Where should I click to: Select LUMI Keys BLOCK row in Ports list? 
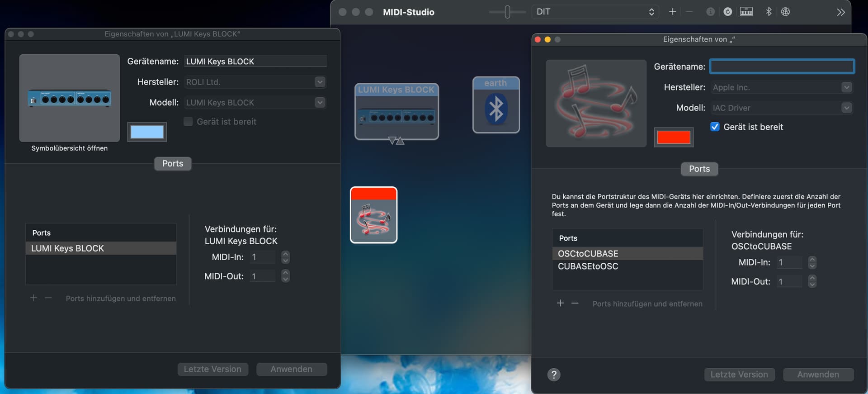tap(101, 248)
